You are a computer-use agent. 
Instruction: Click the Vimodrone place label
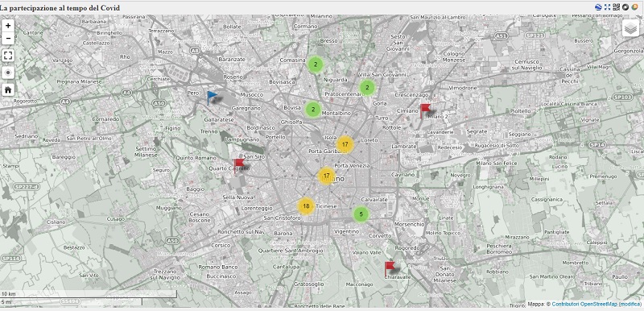463,88
